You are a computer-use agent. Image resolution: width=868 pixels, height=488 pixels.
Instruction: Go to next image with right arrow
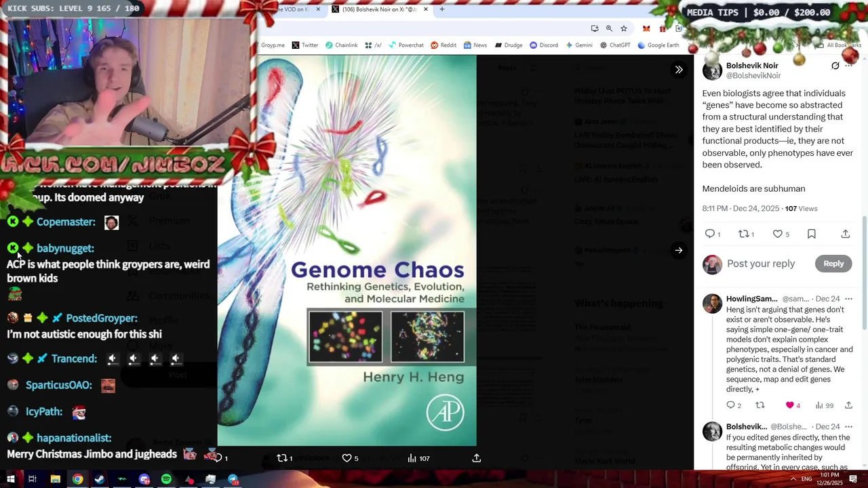coord(678,250)
